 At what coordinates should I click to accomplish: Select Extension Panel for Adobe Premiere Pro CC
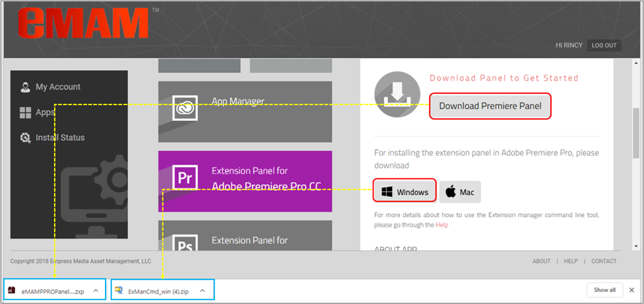pos(245,182)
